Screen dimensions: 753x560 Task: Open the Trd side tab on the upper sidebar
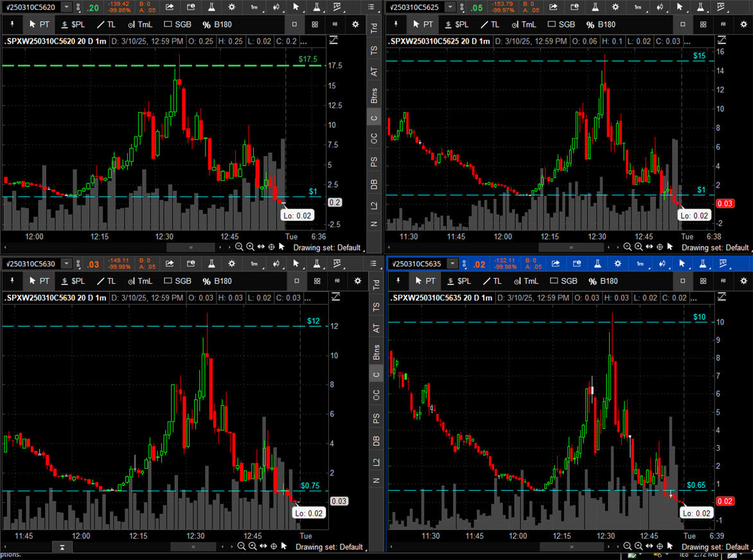click(x=374, y=28)
